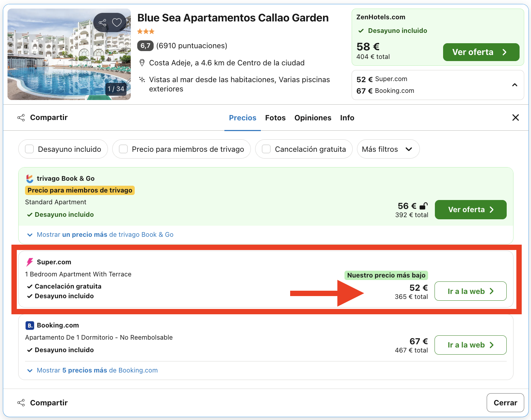Click the location pin icon next to Costa Adeje
This screenshot has height=420, width=531.
(x=142, y=62)
